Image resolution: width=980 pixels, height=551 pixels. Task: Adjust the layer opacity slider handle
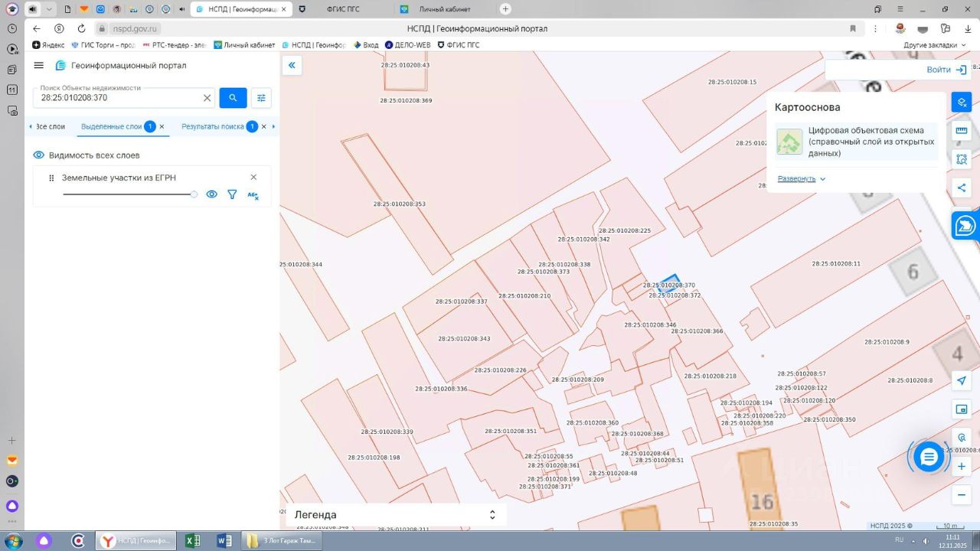click(194, 194)
